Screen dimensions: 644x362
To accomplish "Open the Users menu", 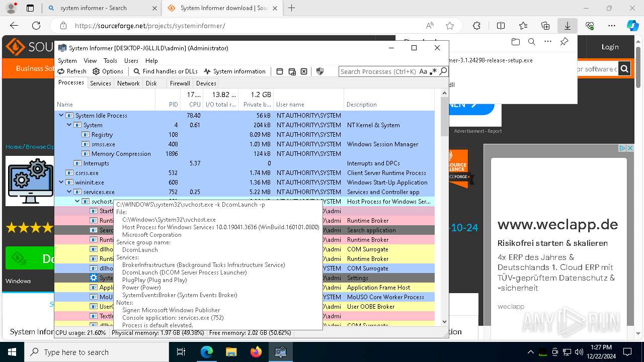I will [x=131, y=60].
